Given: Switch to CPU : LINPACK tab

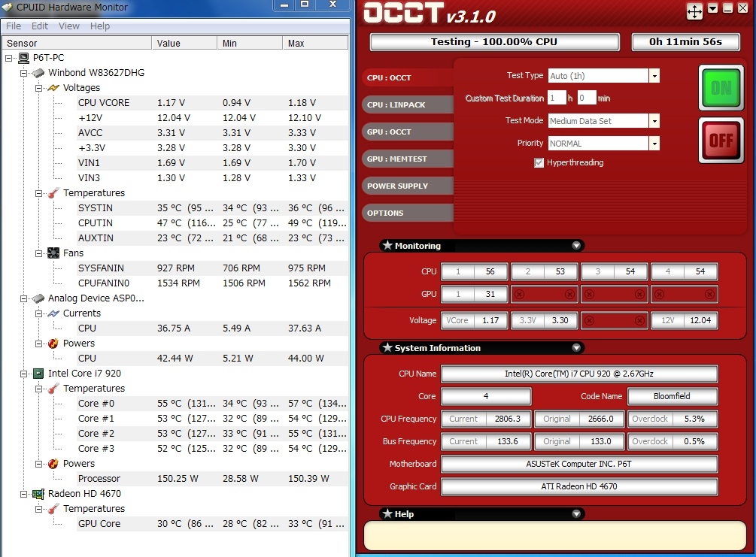Looking at the screenshot, I should click(408, 104).
